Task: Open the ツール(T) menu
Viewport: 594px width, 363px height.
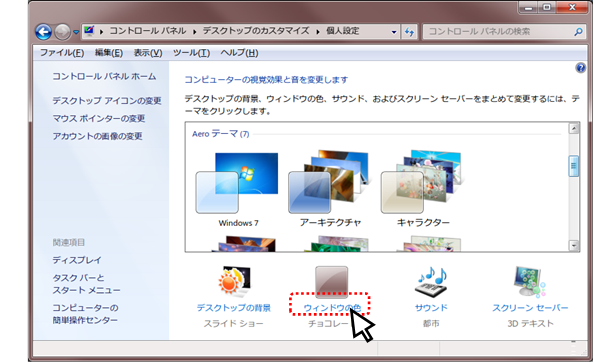Action: [x=191, y=53]
